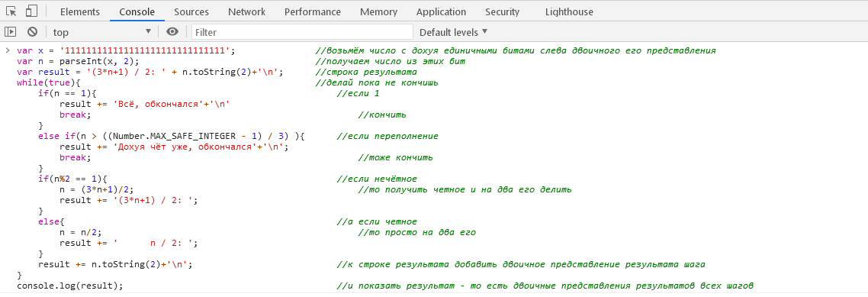Open the Sources tab

click(x=191, y=11)
